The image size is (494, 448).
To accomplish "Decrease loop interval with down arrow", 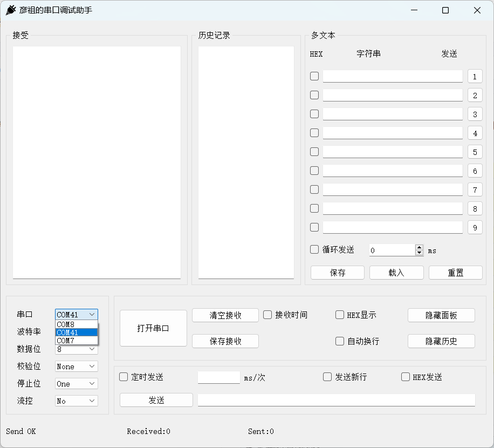I will point(419,253).
